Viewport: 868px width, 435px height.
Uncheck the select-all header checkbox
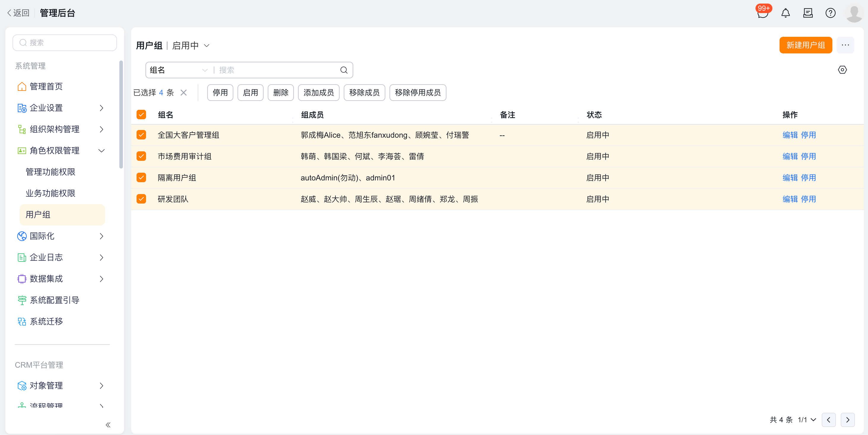click(x=141, y=115)
